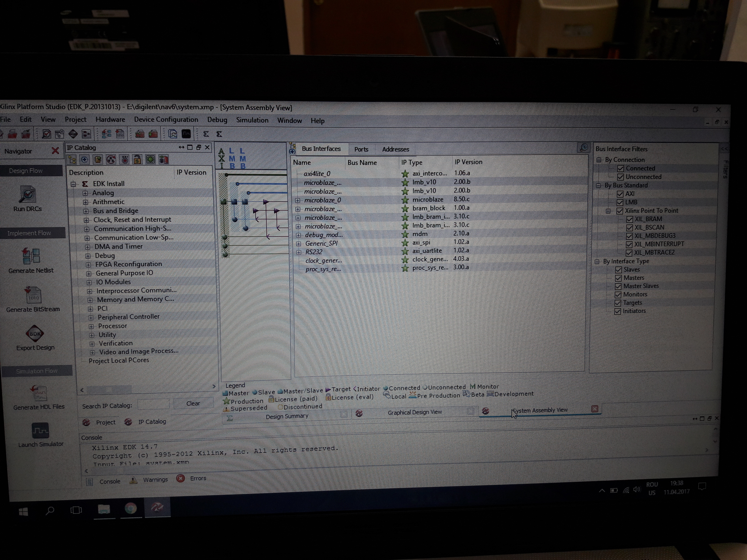Uncheck the AXI bus standard checkbox
The height and width of the screenshot is (560, 747).
[620, 194]
